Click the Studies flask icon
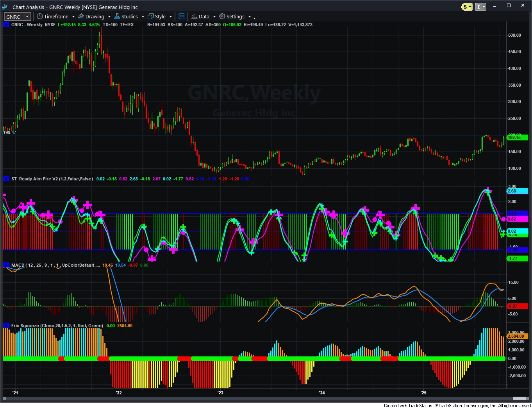This screenshot has width=532, height=408. point(117,16)
